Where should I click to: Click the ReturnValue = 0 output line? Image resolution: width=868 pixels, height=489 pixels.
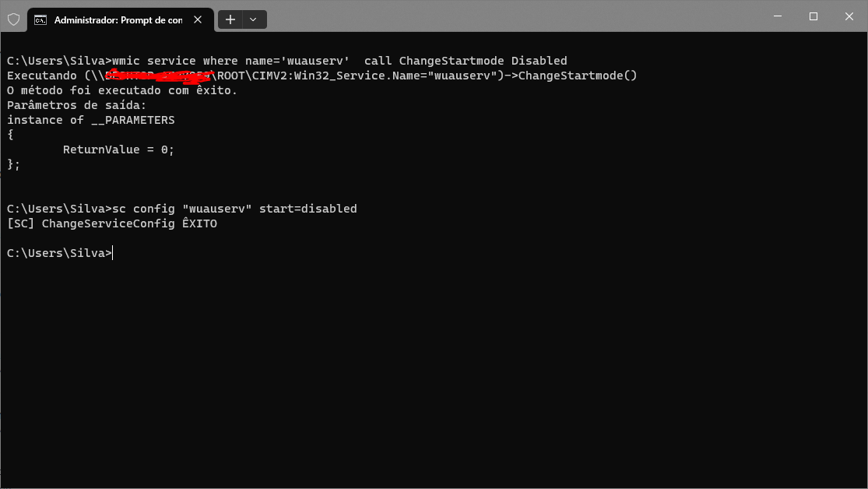click(118, 150)
